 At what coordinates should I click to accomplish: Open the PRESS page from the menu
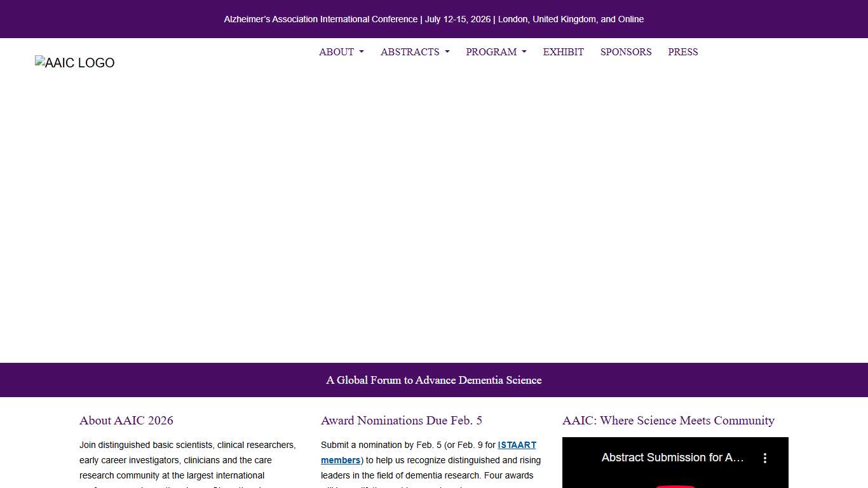[682, 52]
